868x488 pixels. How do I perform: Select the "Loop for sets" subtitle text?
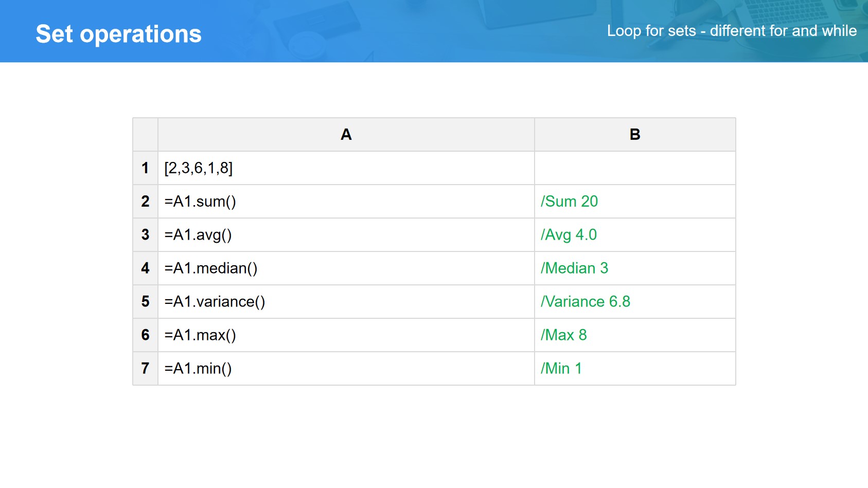(x=731, y=31)
